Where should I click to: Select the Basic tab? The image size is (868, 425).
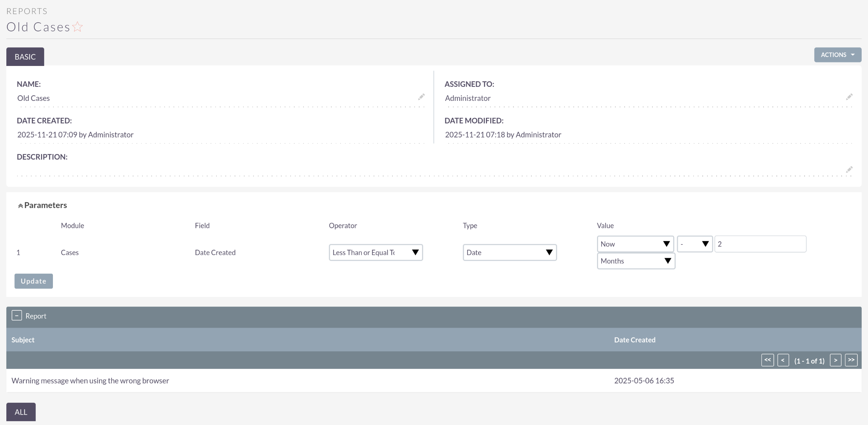tap(25, 57)
